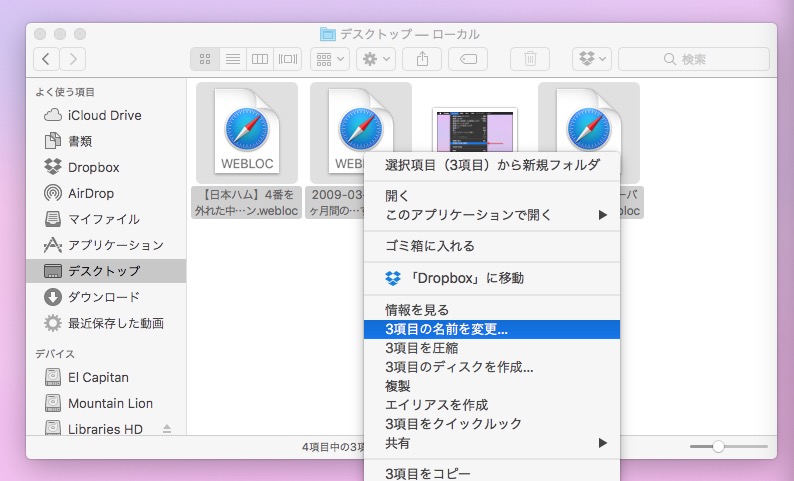This screenshot has height=481, width=794.
Task: Choose 3項目をクイックルック menu item
Action: 492,424
